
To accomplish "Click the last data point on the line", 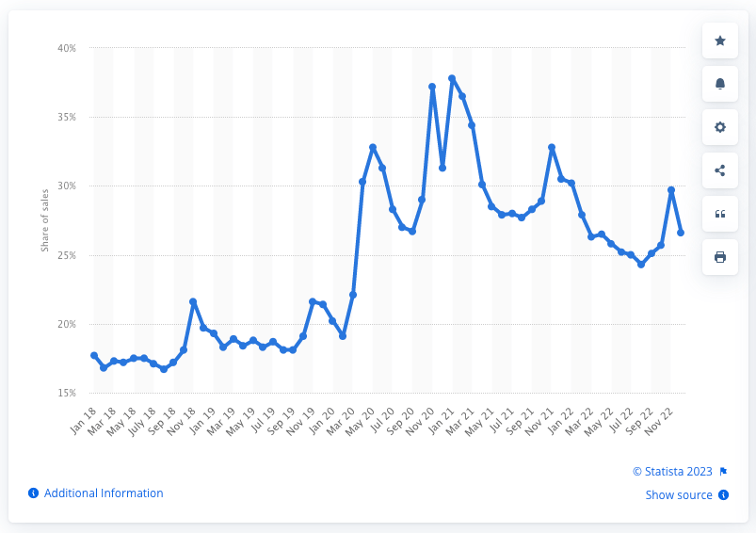I will [x=681, y=233].
